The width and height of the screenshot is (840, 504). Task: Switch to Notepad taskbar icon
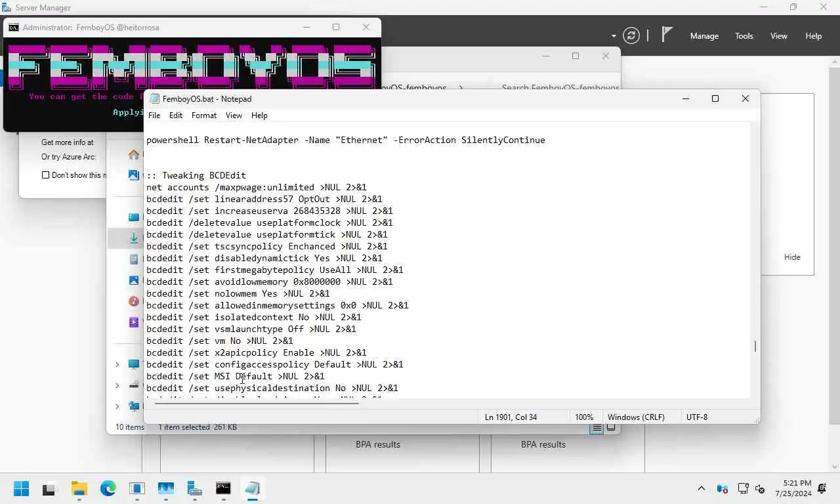coord(252,488)
